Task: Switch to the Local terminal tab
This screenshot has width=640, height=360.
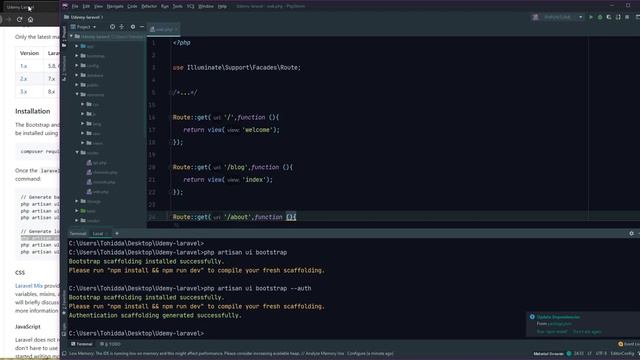Action: click(98, 234)
